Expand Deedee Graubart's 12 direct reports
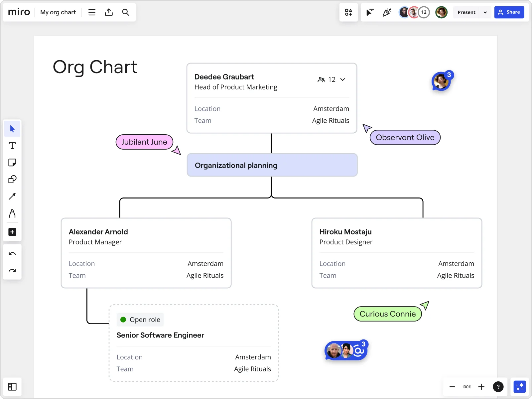The height and width of the screenshot is (399, 532). click(x=343, y=79)
